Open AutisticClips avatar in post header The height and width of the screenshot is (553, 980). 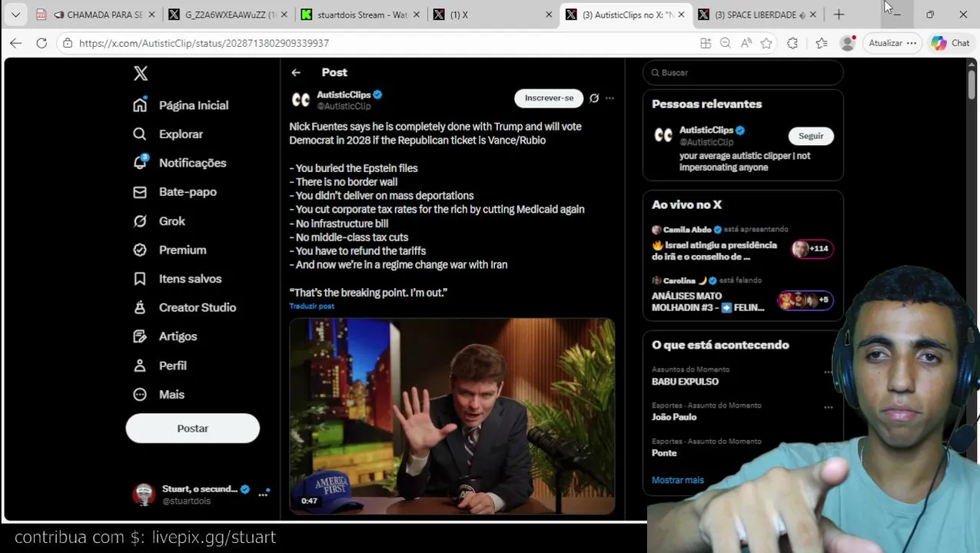pos(301,100)
